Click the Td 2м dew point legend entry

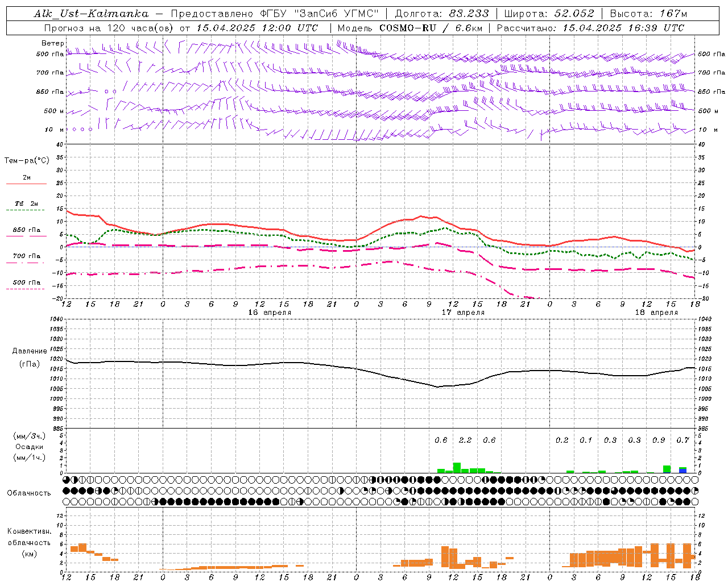pos(26,203)
